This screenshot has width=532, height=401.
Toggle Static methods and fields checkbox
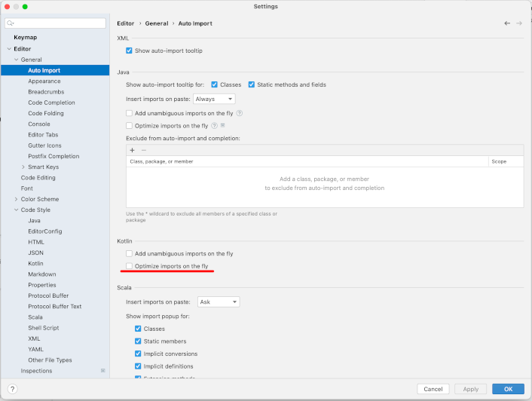252,84
